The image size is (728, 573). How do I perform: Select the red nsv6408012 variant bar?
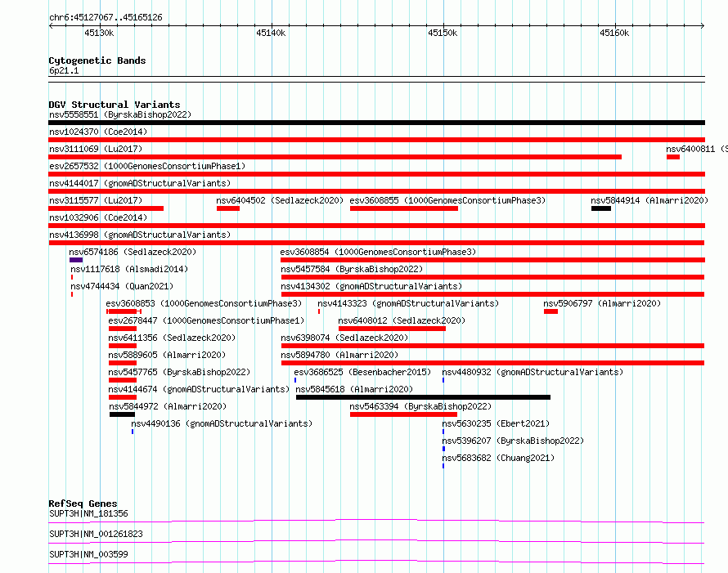coord(392,329)
